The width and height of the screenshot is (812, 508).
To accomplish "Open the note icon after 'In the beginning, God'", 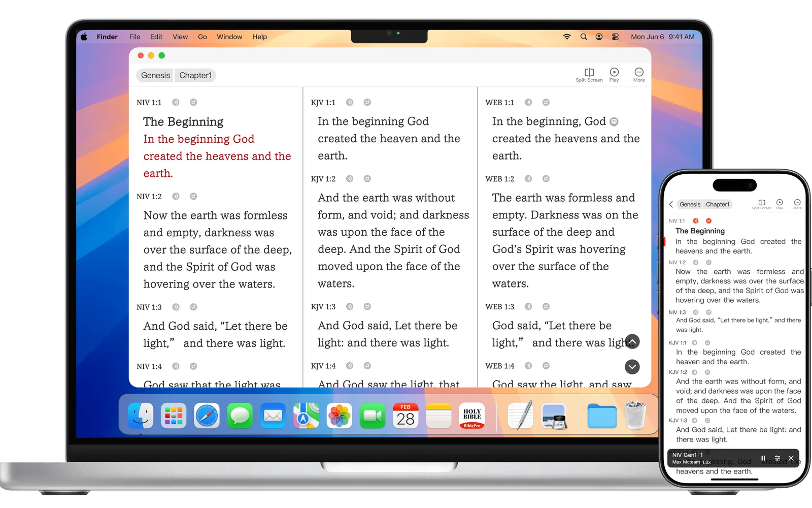I will (x=614, y=122).
